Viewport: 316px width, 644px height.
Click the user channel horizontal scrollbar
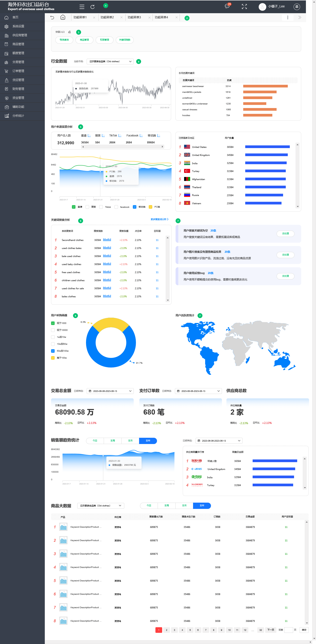(123, 147)
